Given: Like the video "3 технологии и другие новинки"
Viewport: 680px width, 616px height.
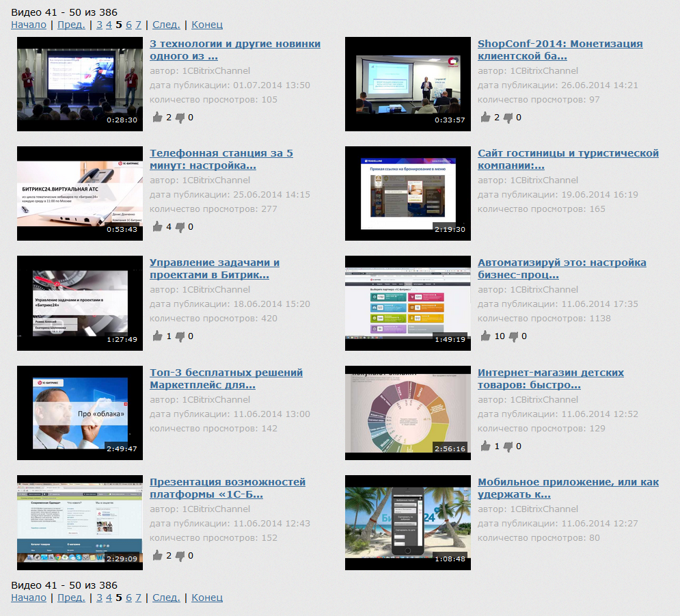Looking at the screenshot, I should pos(157,117).
